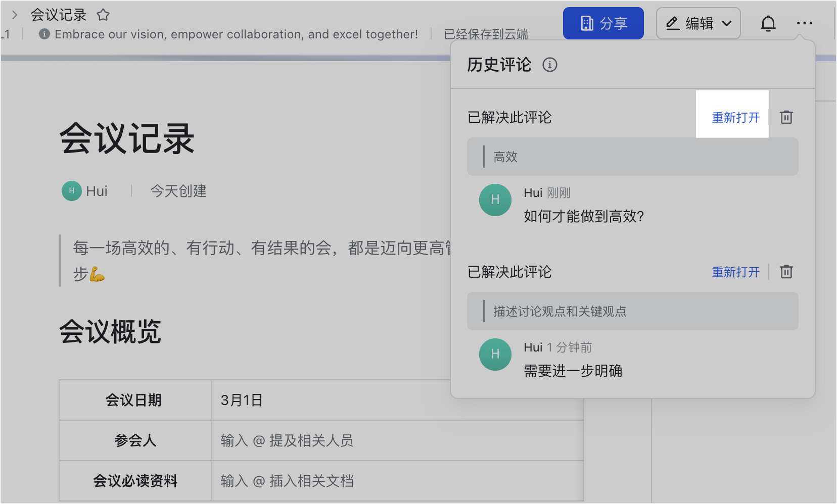Click the info icon beside 历史评论
837x504 pixels.
tap(549, 65)
